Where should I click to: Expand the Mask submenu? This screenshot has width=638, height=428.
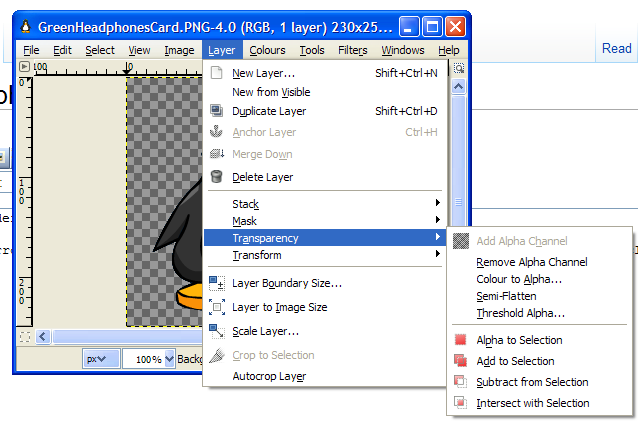[x=325, y=221]
